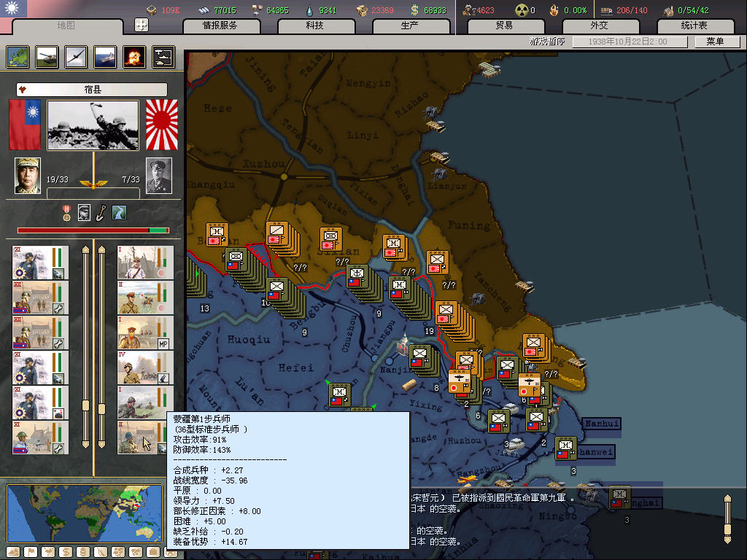Open the 生产 production tab
The height and width of the screenshot is (560, 747).
(x=410, y=26)
